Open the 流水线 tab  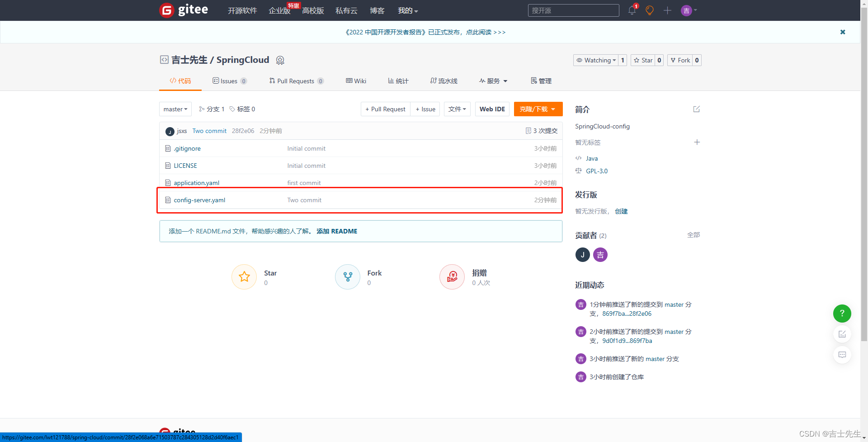tap(443, 81)
